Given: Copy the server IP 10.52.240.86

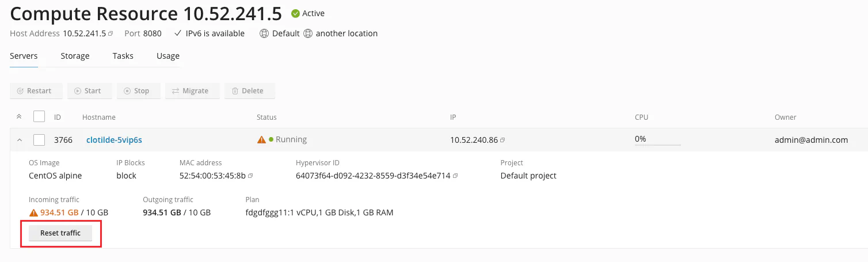Looking at the screenshot, I should (x=502, y=140).
